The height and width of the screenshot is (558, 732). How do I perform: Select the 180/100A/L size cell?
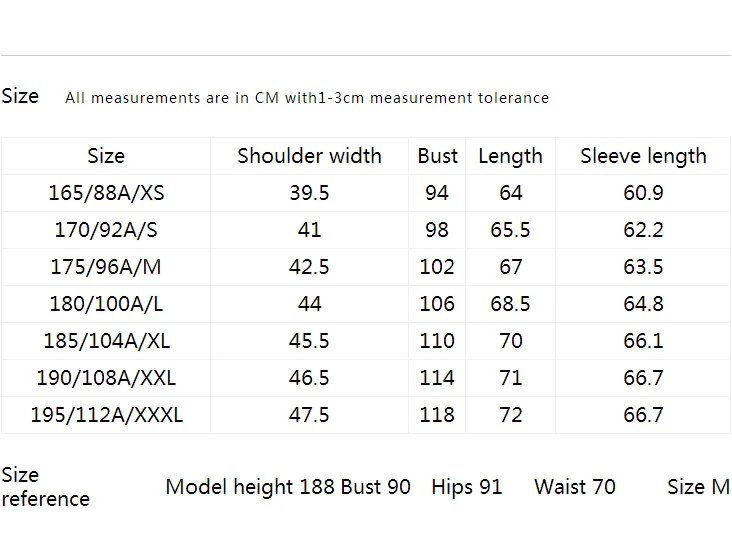pos(106,304)
